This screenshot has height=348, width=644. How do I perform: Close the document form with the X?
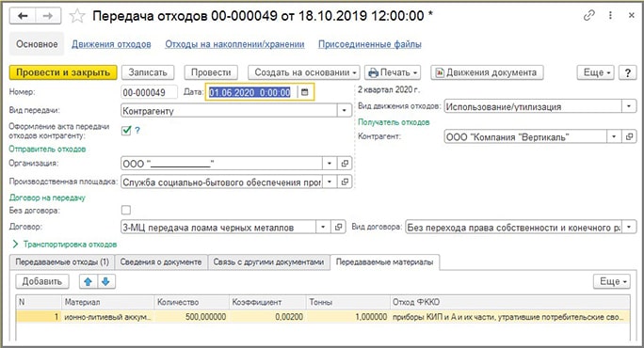point(631,16)
